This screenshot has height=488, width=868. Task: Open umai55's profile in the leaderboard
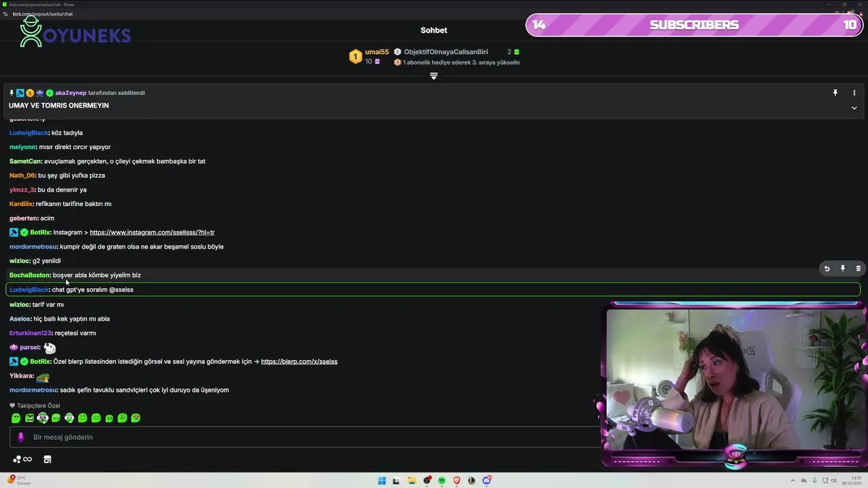point(377,52)
